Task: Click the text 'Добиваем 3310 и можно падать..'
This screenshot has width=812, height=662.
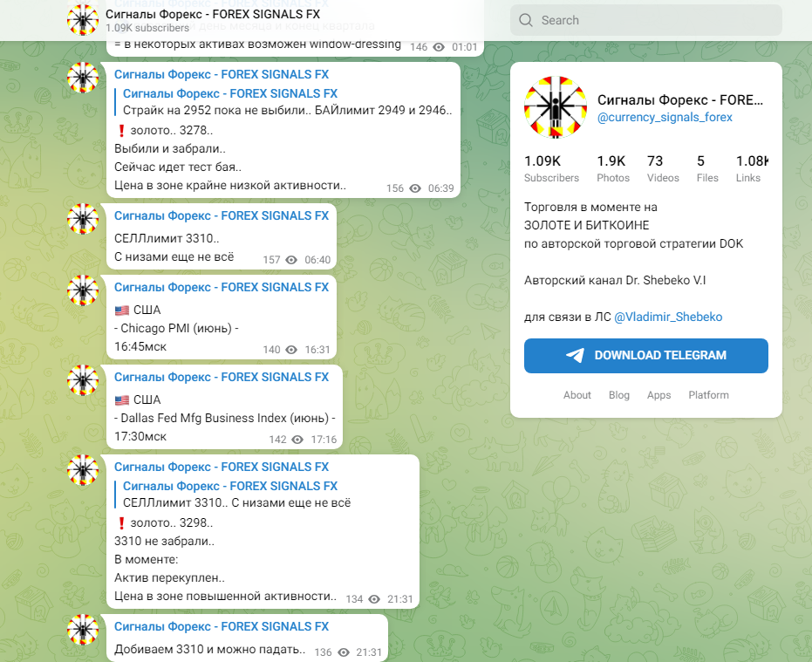Action: coord(209,650)
